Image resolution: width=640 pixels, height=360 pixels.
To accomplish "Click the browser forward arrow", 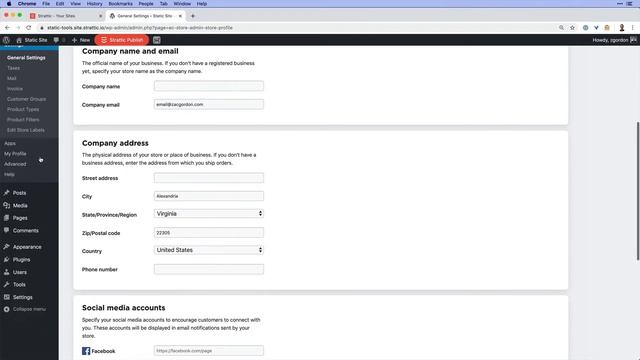I will pos(18,28).
